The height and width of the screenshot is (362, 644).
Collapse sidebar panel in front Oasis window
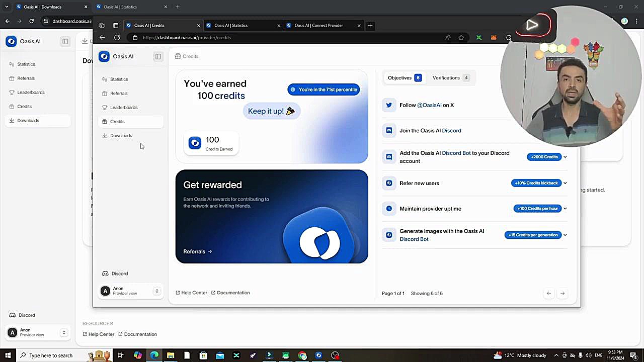click(158, 56)
